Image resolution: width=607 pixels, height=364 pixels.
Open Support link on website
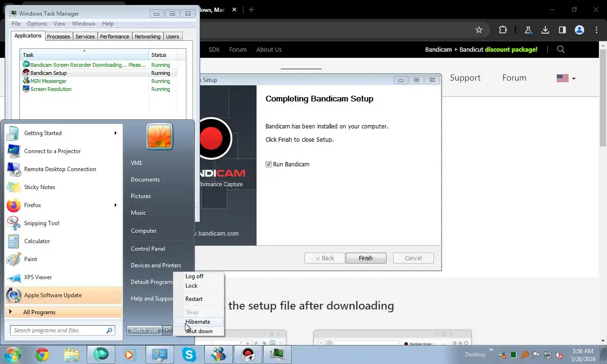[x=465, y=78]
